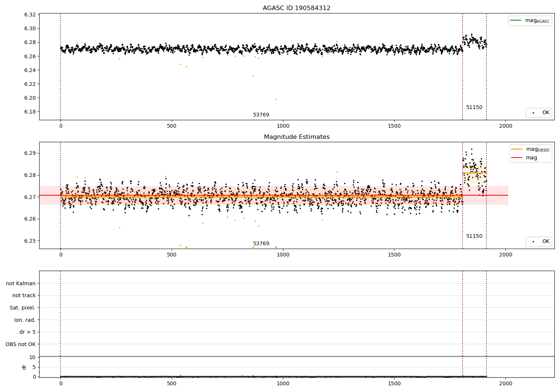Screen dimensions: 560x392
Task: Click the 'Ion. rad.' row label
Action: 25,320
